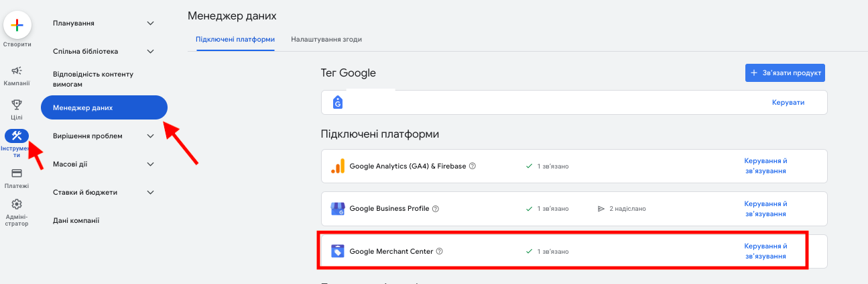Click Керувати link for Google tag
This screenshot has height=284, width=868.
pyautogui.click(x=787, y=103)
